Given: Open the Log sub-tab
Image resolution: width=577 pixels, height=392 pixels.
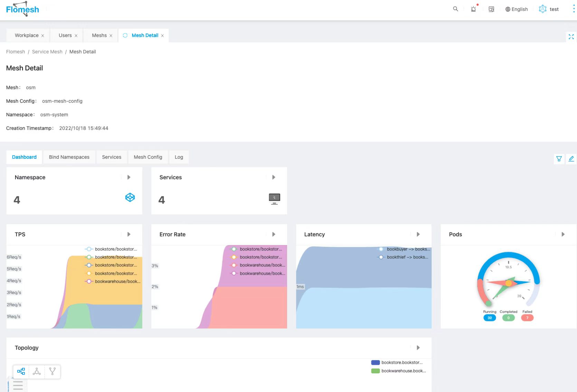Looking at the screenshot, I should 179,157.
